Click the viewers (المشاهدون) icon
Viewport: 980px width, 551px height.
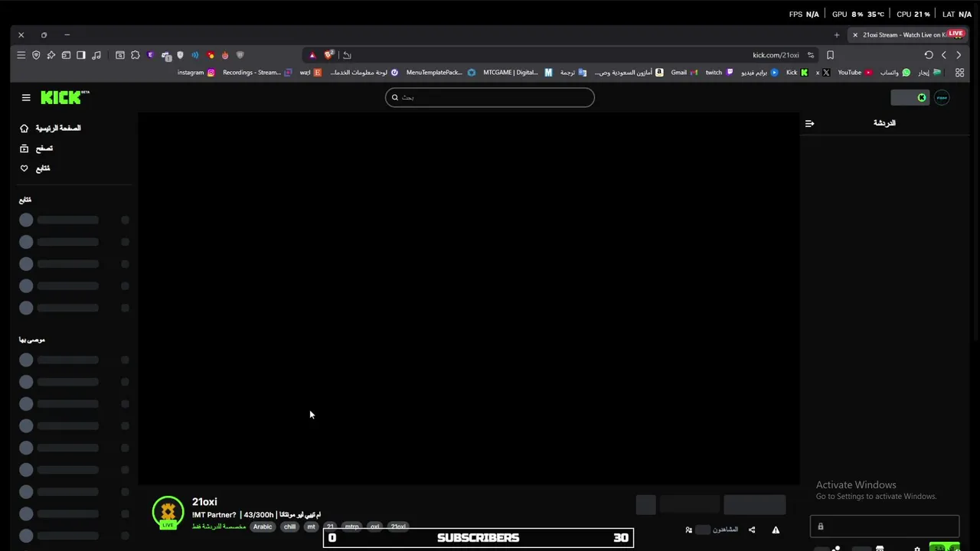[689, 530]
